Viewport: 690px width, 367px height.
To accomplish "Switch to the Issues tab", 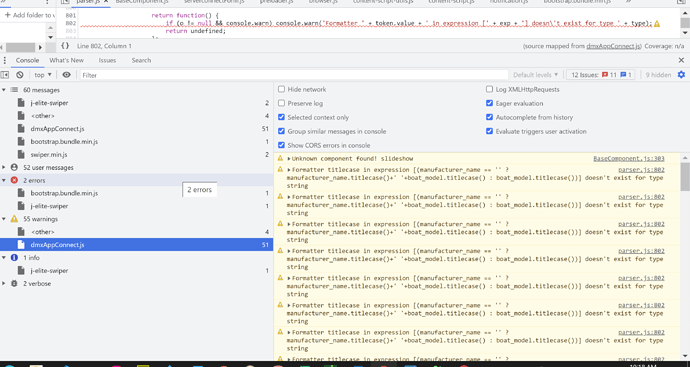I will point(107,60).
